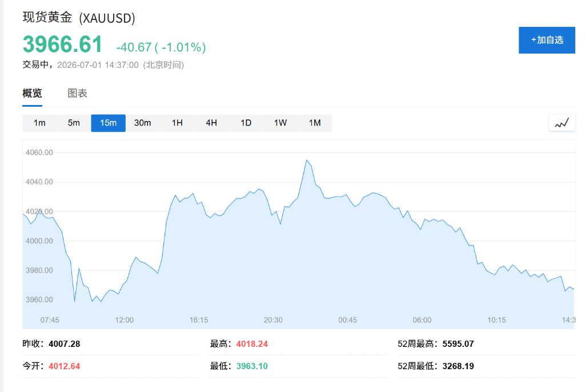The width and height of the screenshot is (585, 392).
Task: Click the 16:15 time axis label
Action: click(199, 320)
